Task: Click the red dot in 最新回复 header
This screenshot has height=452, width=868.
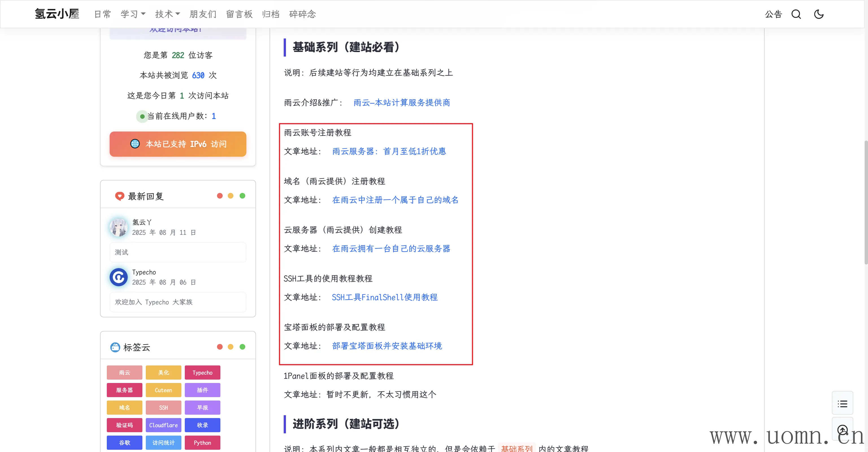Action: click(x=220, y=196)
